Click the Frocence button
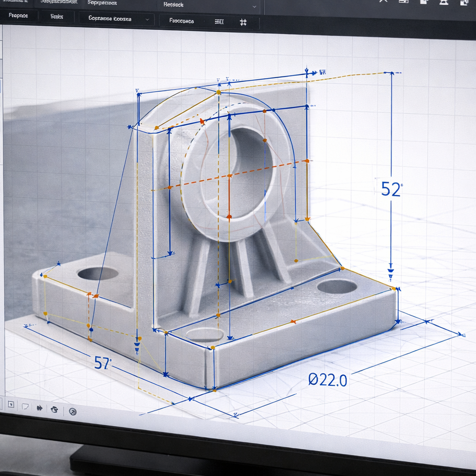 tap(181, 21)
